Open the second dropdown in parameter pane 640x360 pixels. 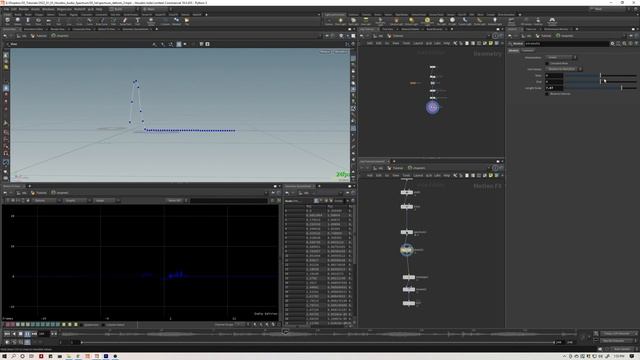point(564,69)
